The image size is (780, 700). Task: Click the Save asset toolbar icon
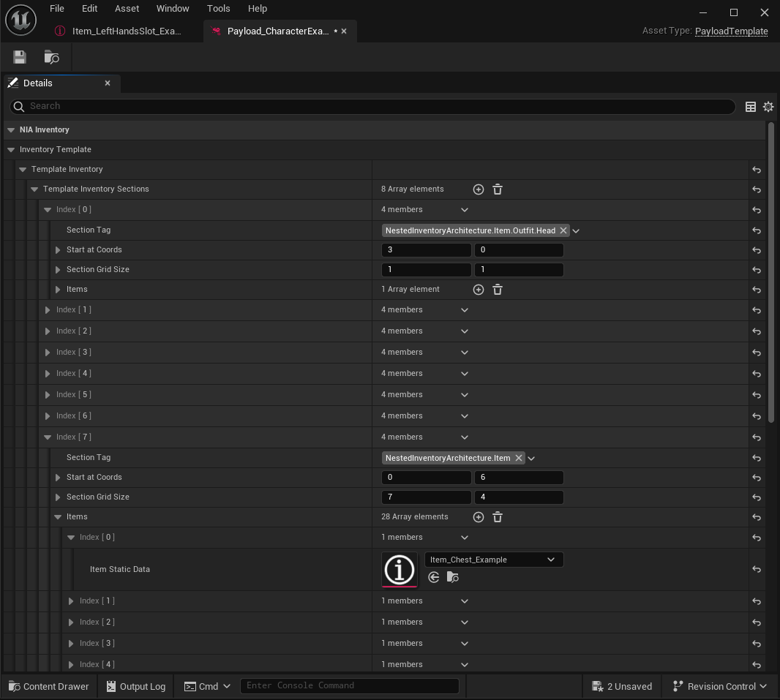20,57
